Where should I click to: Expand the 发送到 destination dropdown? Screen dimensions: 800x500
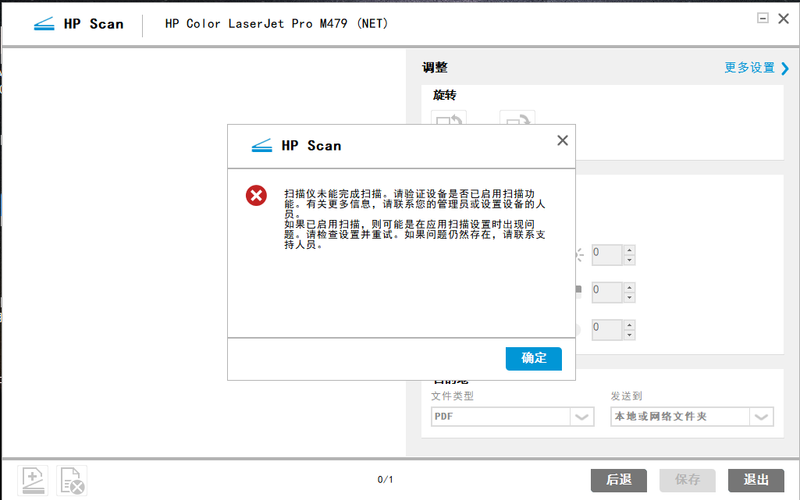pos(762,417)
